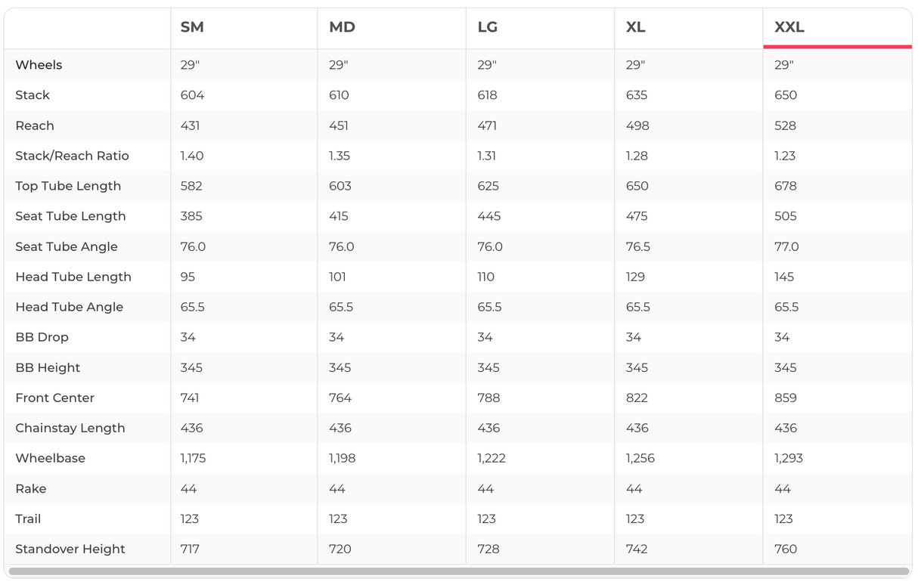Viewport: 918px width, 588px height.
Task: Select the XL size column header
Action: (x=636, y=28)
